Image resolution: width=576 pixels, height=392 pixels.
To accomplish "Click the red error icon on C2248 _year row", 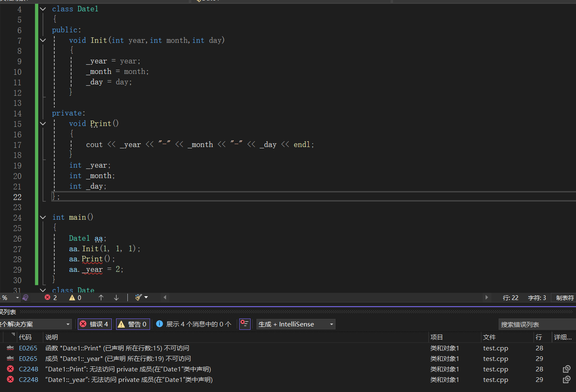I will 11,379.
